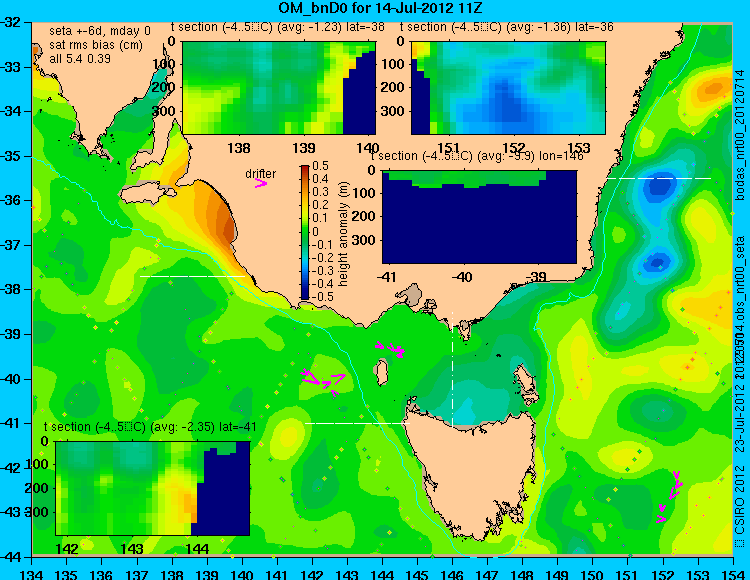Click the height anomaly color bar
Screen dimensions: 750x580
[x=305, y=232]
